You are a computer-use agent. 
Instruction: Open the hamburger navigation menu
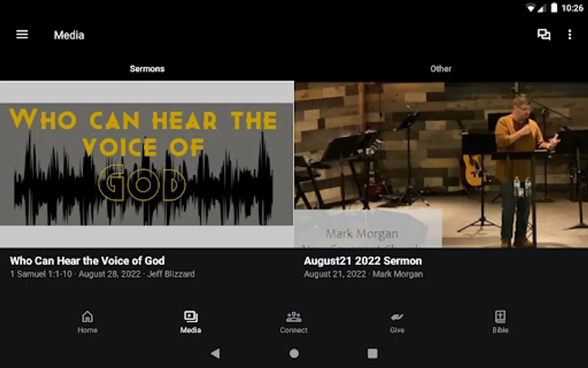tap(22, 35)
